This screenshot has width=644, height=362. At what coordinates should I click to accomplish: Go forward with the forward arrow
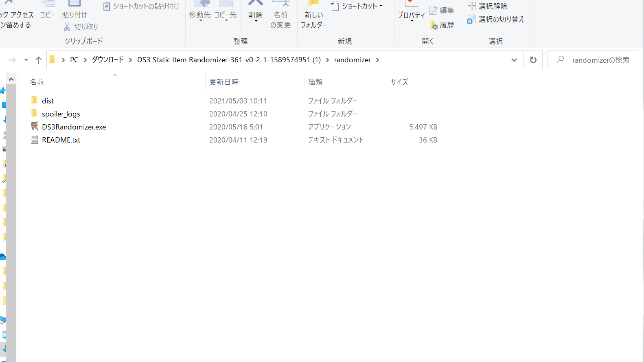(12, 60)
